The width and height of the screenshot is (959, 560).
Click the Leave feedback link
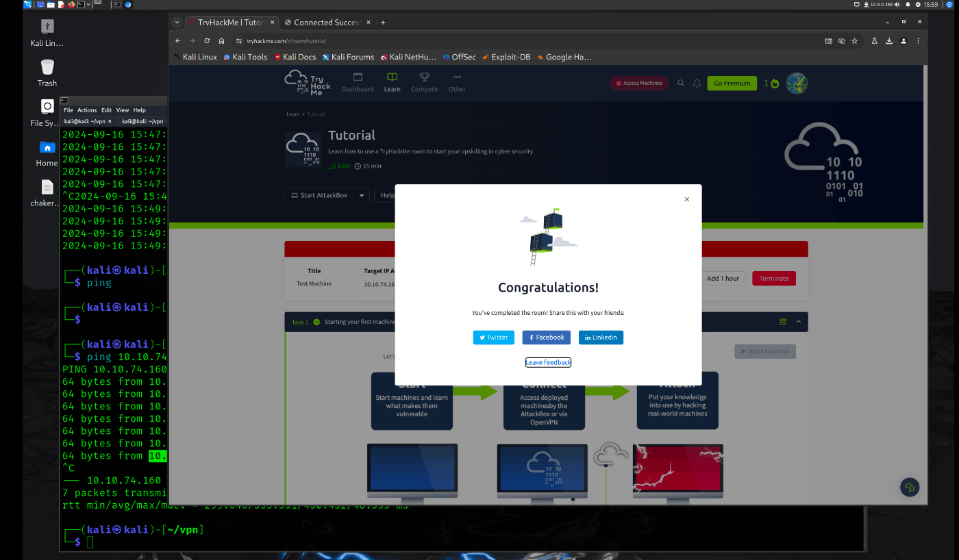(548, 362)
